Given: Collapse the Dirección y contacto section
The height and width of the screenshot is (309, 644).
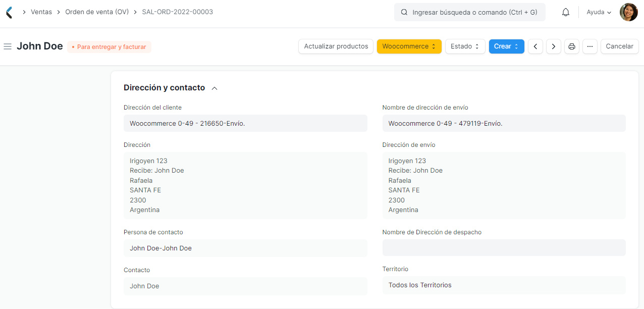Looking at the screenshot, I should pos(214,87).
